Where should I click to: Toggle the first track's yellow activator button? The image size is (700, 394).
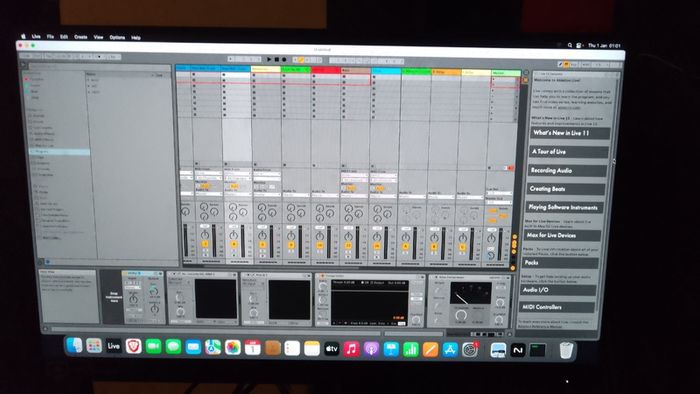pyautogui.click(x=205, y=244)
